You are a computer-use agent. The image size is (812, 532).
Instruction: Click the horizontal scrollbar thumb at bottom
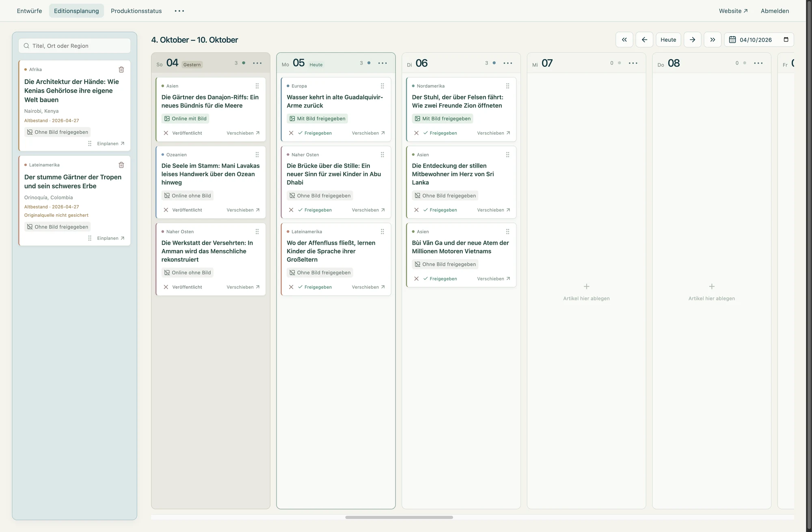pos(399,517)
